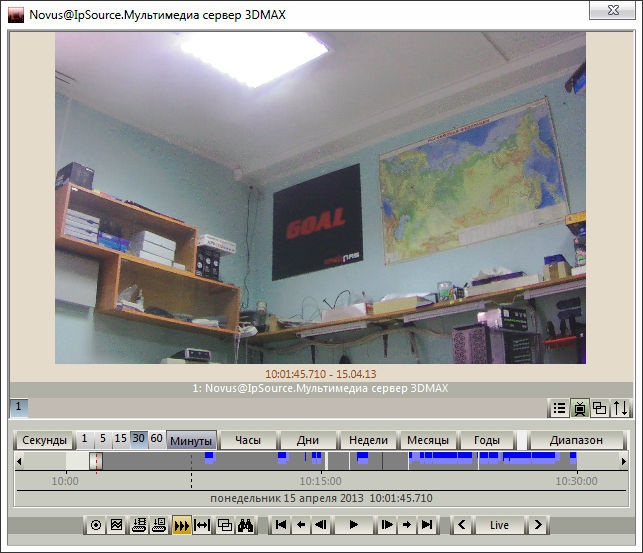Select the Дни time scale tab
Viewport: 643px width, 553px height.
coord(308,441)
